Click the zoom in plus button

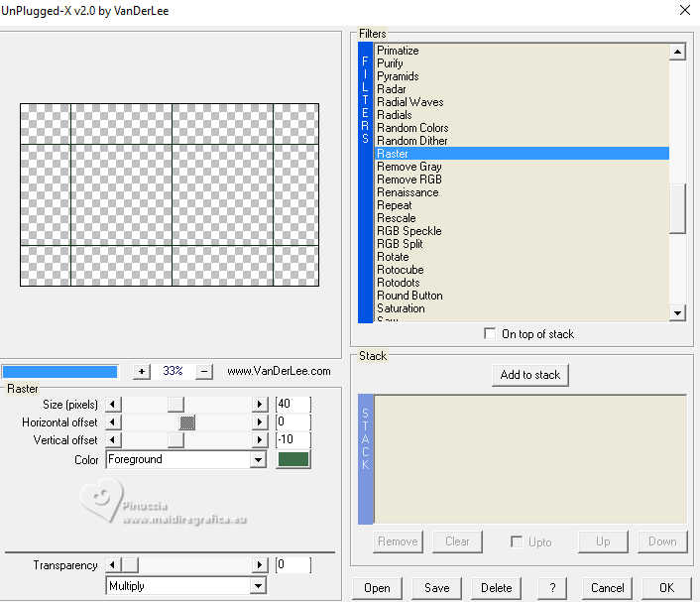click(142, 371)
